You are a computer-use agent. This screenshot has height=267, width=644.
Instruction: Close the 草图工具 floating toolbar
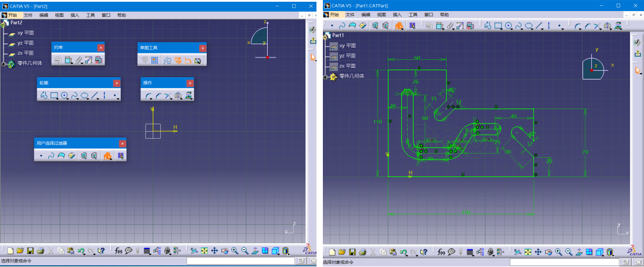[203, 48]
